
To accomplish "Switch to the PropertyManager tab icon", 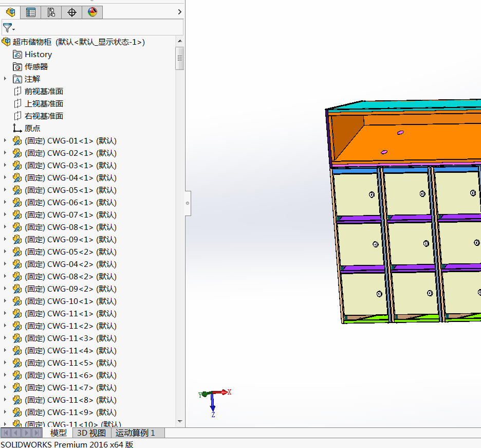I will pos(31,12).
